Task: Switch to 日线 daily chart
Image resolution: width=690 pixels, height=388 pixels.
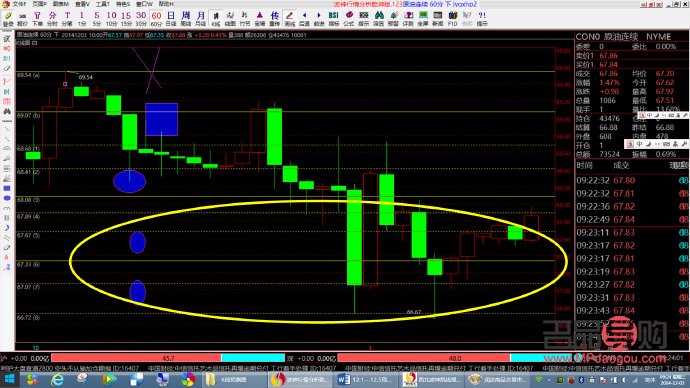Action: (171, 18)
